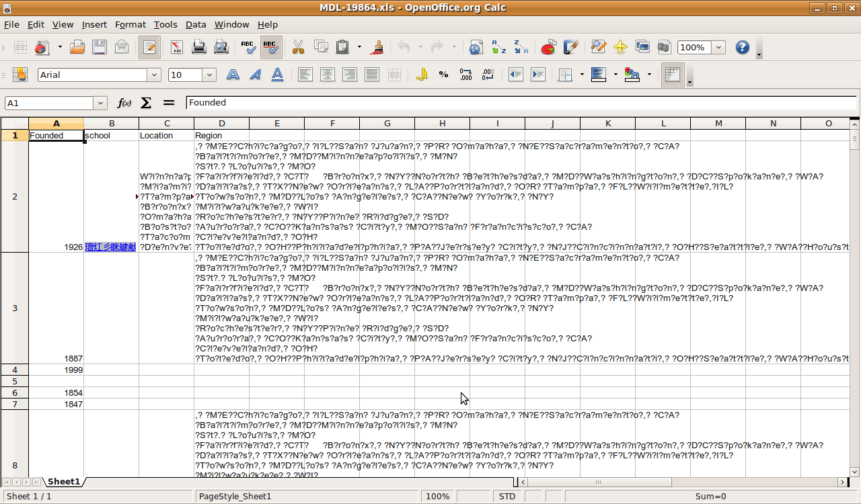Click the Sum button
The height and width of the screenshot is (504, 861).
point(146,103)
